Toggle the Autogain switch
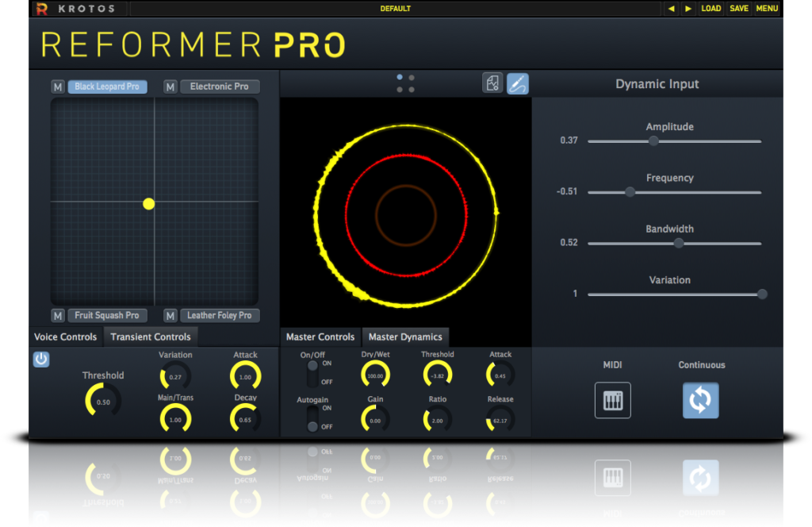The width and height of the screenshot is (812, 527). point(313,417)
